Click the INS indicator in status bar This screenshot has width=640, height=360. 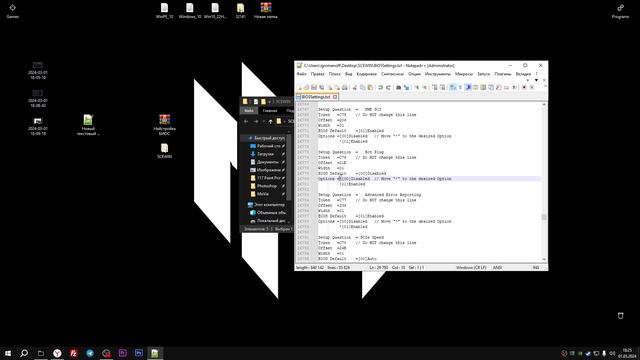point(536,268)
